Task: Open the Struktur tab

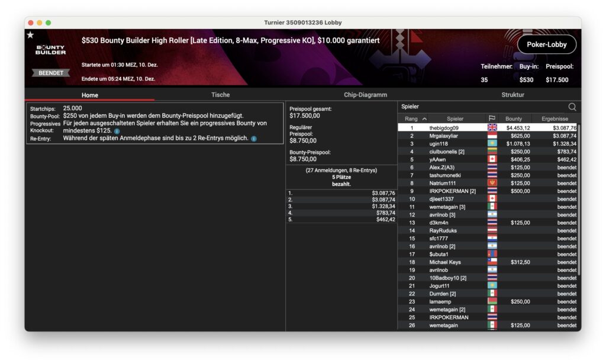Action: [512, 95]
